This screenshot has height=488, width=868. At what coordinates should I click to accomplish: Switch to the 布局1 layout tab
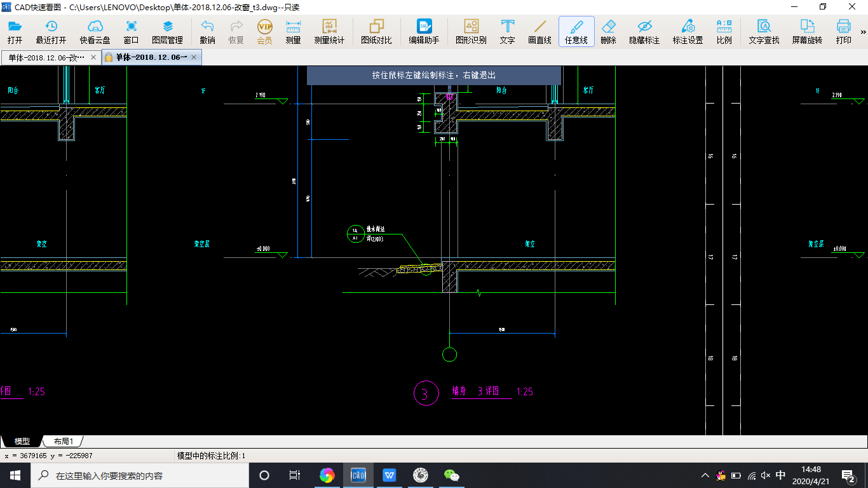click(x=63, y=441)
